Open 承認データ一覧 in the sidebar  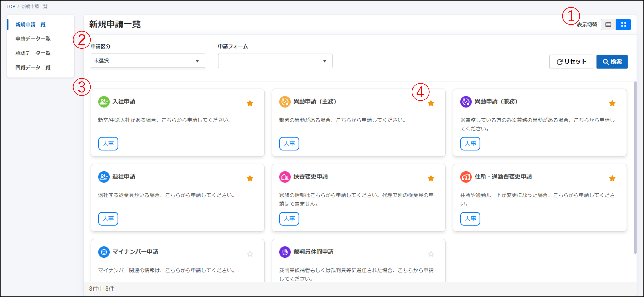tap(33, 53)
